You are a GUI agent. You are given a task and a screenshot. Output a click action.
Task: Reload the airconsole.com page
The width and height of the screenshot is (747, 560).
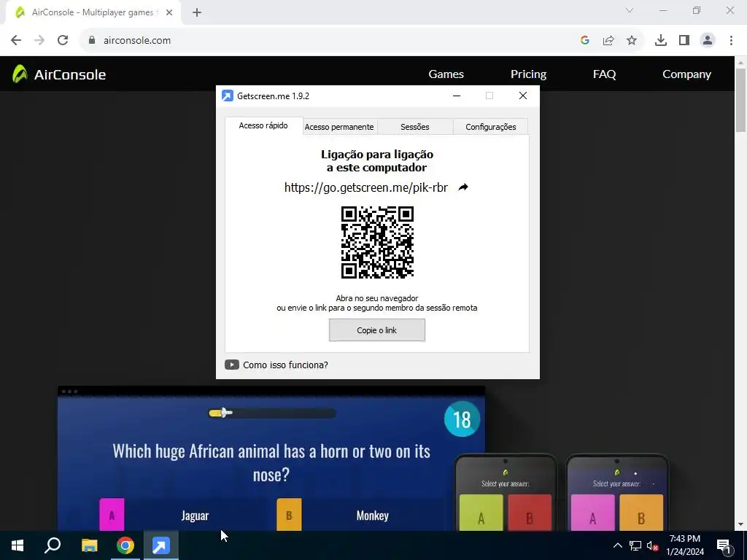(63, 40)
